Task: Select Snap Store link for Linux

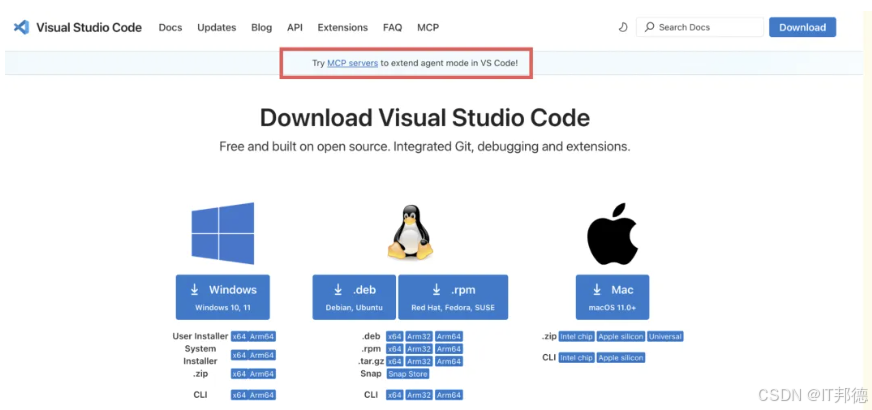Action: tap(408, 374)
